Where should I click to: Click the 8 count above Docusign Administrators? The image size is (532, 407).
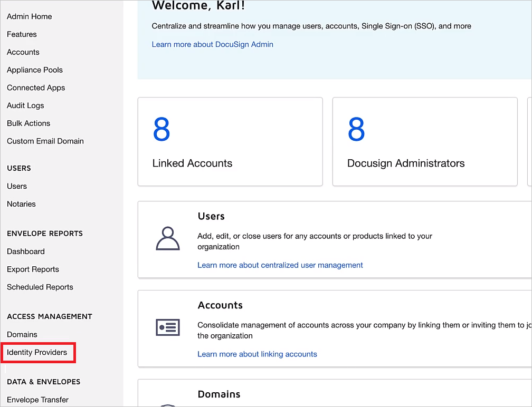click(x=356, y=129)
